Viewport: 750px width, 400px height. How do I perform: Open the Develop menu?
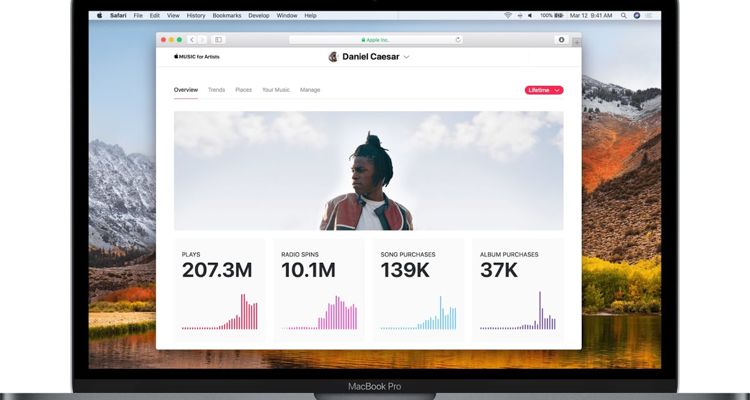pos(259,16)
